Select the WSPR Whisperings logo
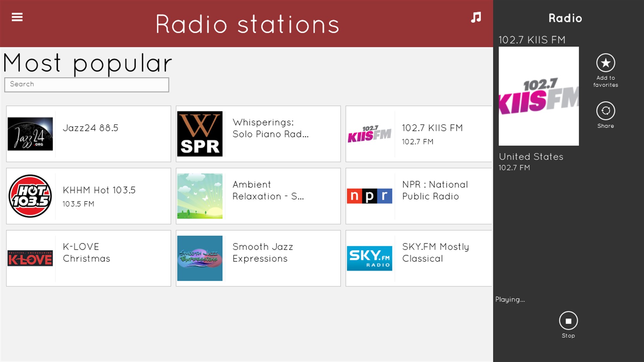 tap(200, 134)
